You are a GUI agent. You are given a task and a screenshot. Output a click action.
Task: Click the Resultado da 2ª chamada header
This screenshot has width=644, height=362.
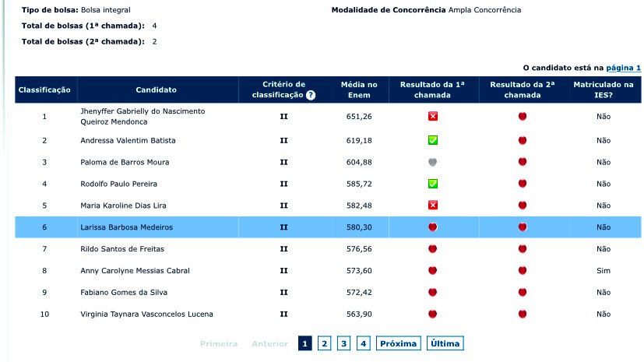click(523, 90)
